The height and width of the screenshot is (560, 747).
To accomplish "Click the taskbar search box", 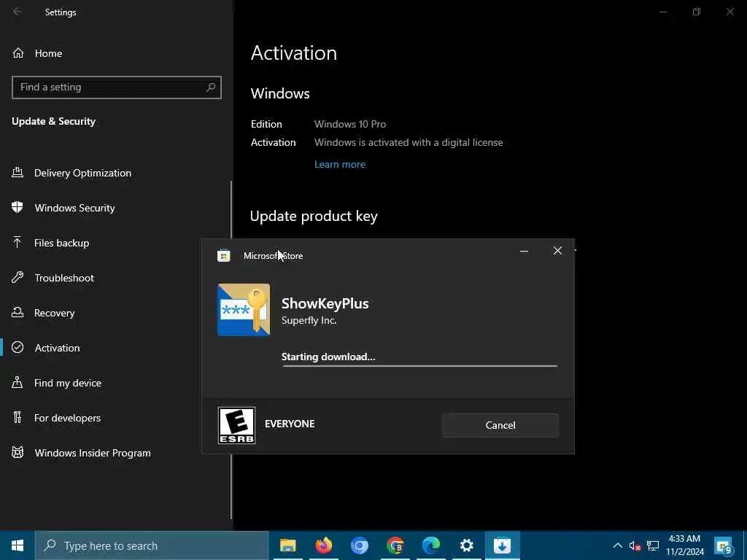I will pyautogui.click(x=152, y=545).
